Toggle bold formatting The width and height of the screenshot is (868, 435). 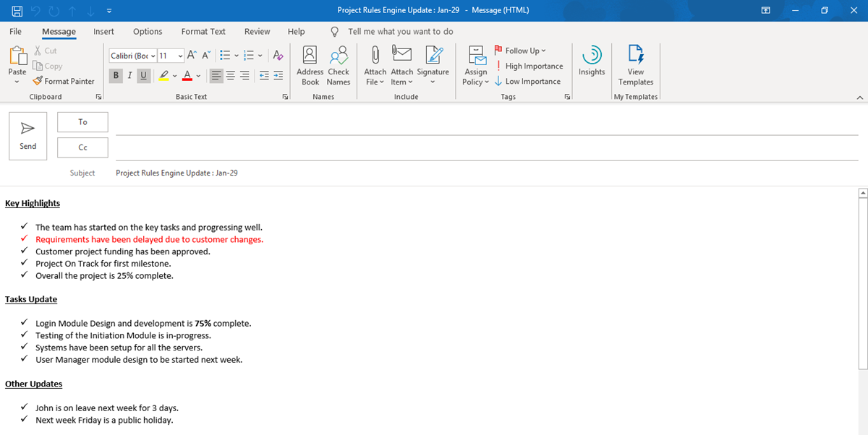click(x=115, y=75)
